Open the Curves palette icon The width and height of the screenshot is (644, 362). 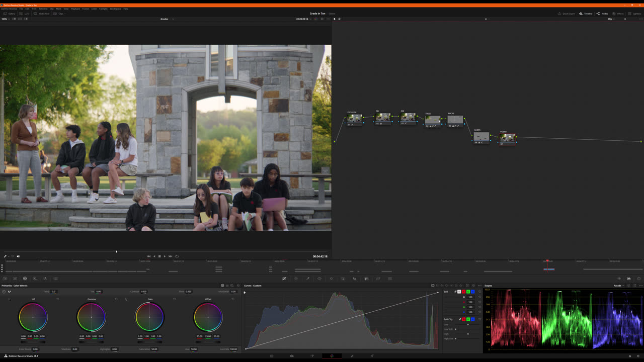284,279
